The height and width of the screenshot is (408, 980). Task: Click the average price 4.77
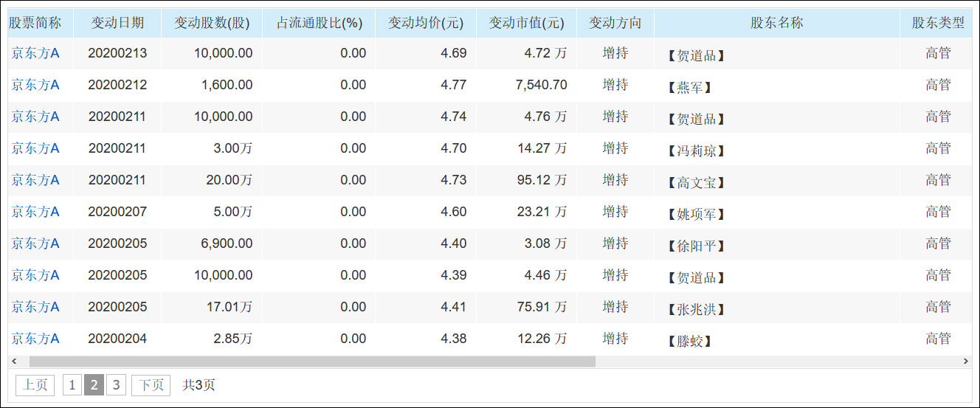click(x=453, y=85)
